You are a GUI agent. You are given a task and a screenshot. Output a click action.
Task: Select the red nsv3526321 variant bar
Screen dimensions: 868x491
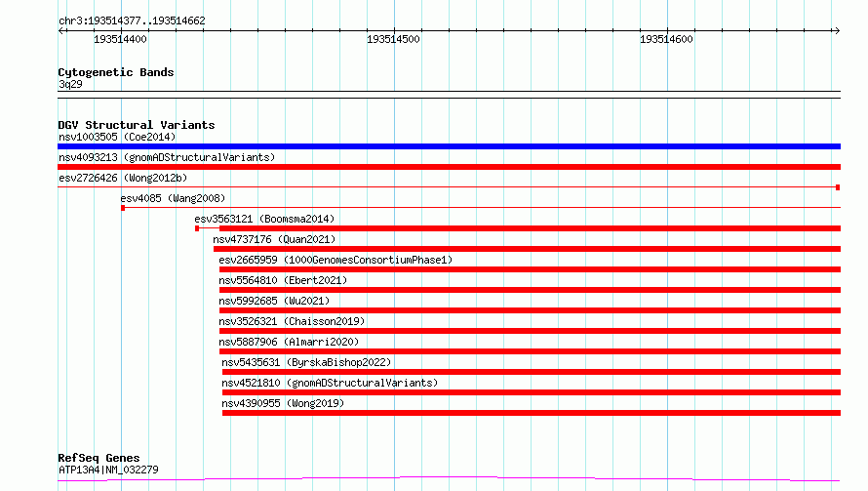pos(530,331)
